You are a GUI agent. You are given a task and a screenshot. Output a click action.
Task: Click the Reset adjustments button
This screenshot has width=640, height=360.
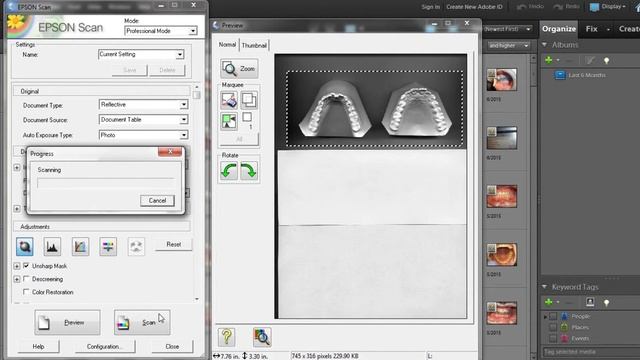[173, 244]
